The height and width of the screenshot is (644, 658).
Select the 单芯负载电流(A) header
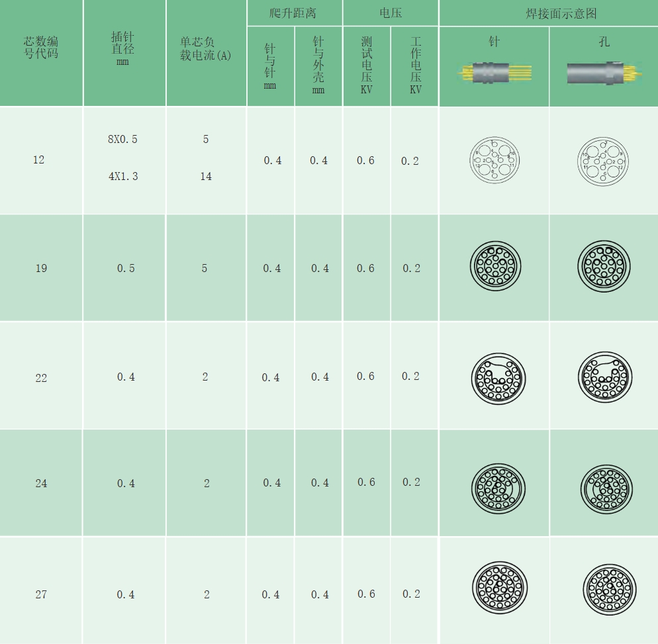click(206, 49)
